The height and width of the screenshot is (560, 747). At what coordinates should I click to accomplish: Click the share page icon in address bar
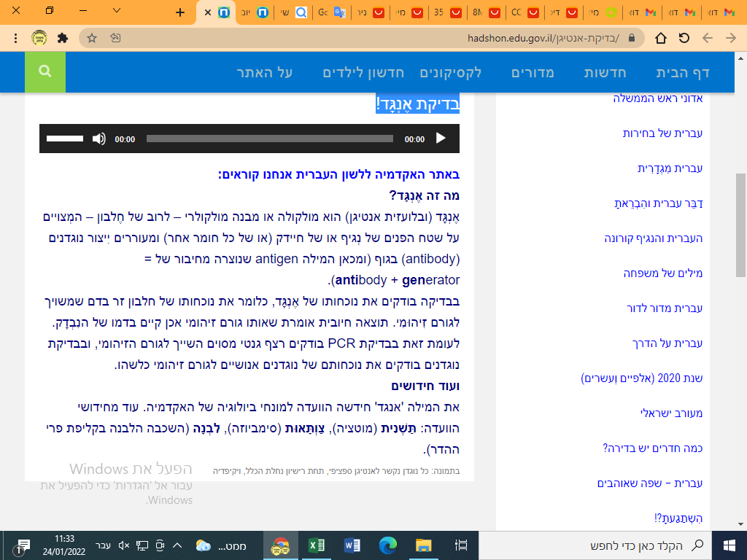tap(115, 38)
